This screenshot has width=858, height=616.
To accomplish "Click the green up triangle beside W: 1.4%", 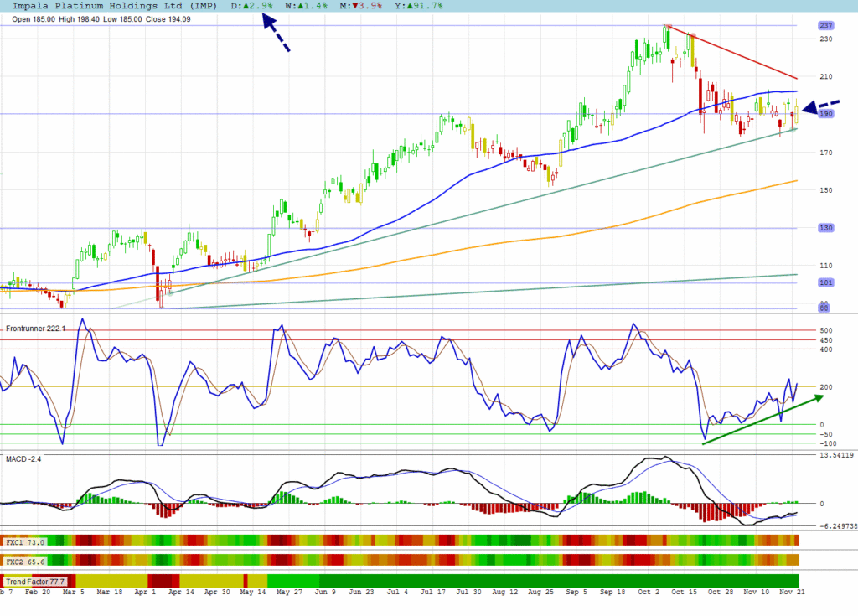I will (298, 6).
